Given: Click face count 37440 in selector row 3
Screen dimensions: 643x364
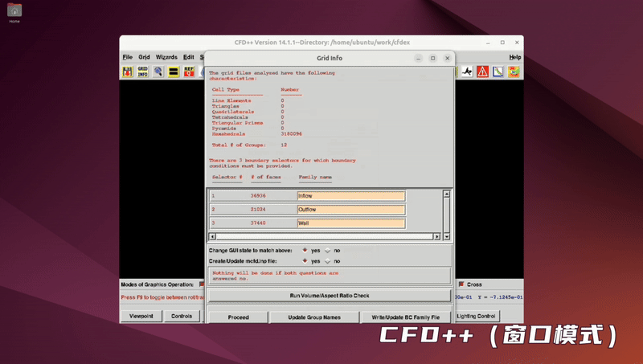Looking at the screenshot, I should tap(258, 223).
